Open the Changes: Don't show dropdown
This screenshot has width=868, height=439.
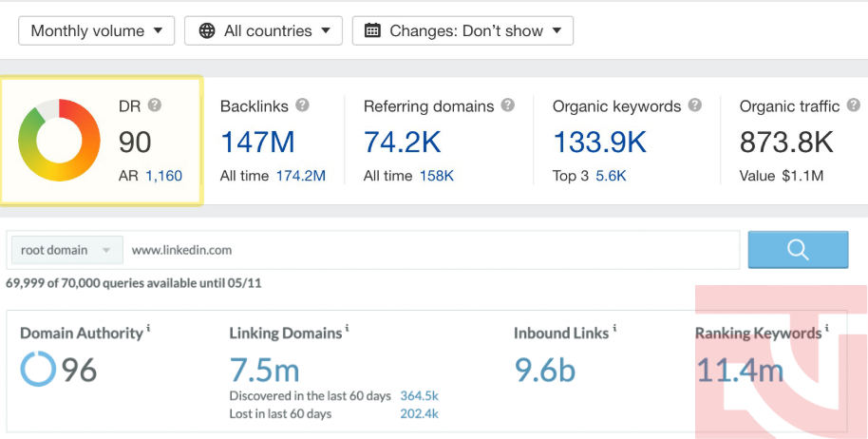coord(462,30)
